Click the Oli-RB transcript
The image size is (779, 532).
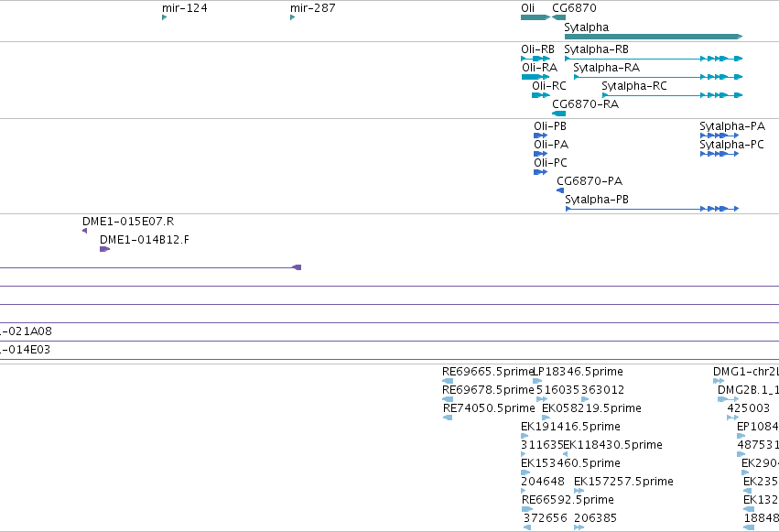pos(536,59)
